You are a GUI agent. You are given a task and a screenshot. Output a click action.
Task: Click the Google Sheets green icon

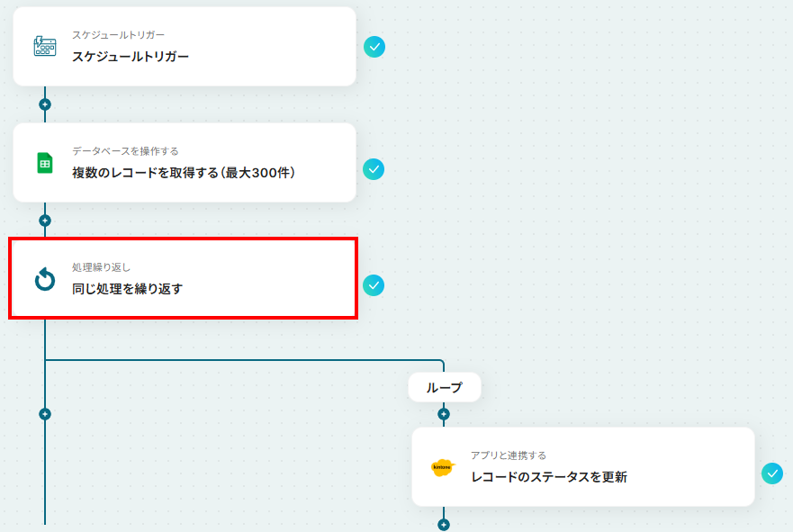coord(44,163)
